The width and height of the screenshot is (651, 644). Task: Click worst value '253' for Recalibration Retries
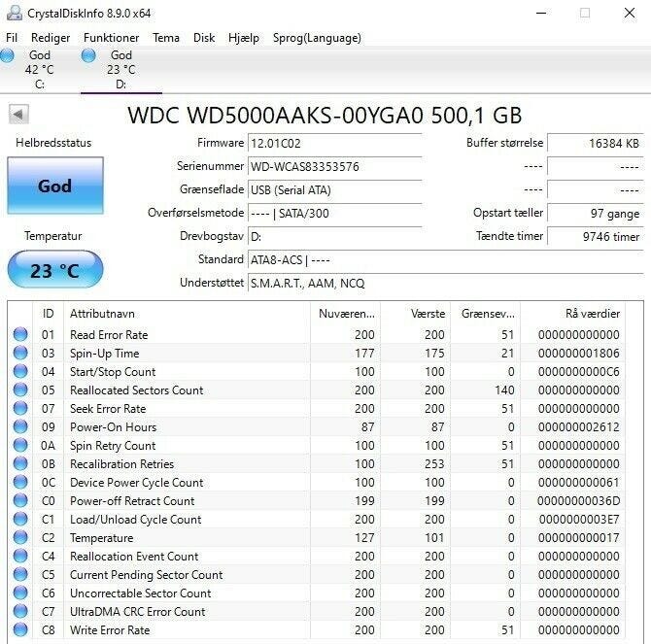point(434,464)
